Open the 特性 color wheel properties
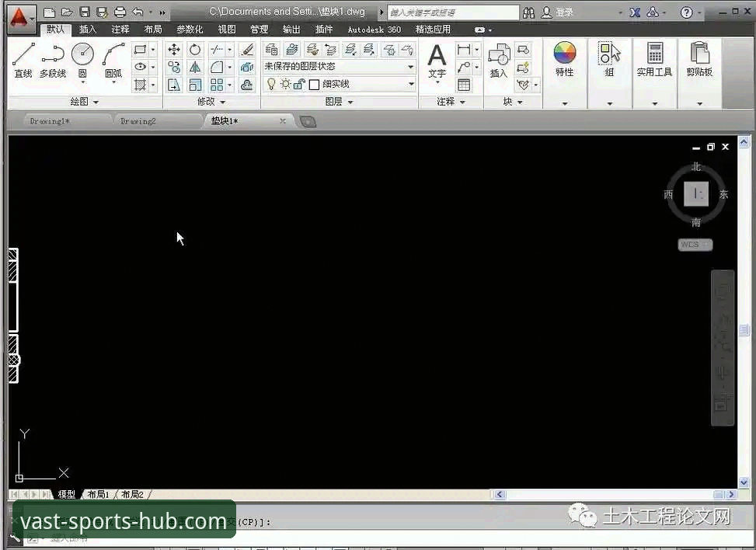The image size is (756, 550). 565,60
